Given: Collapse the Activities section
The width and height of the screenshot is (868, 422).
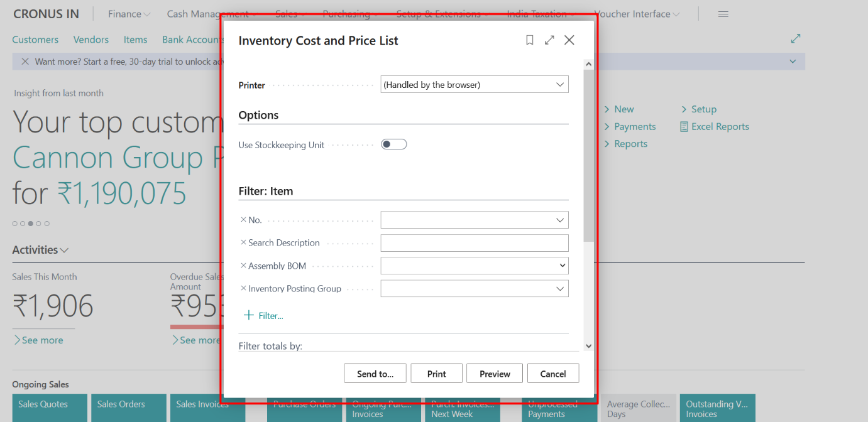Looking at the screenshot, I should 65,249.
